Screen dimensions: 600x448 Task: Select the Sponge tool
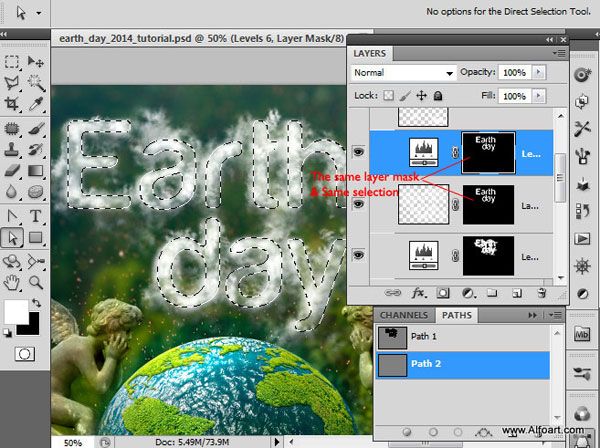pyautogui.click(x=36, y=191)
